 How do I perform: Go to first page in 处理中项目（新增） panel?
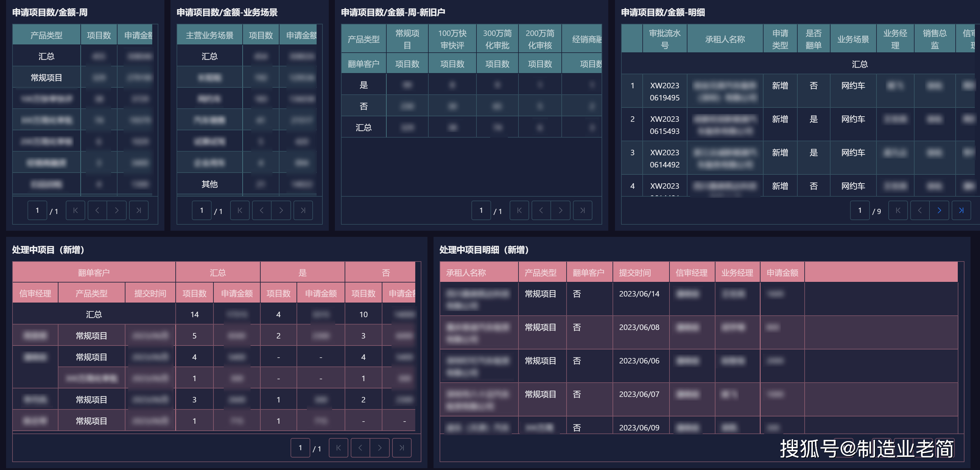(339, 447)
